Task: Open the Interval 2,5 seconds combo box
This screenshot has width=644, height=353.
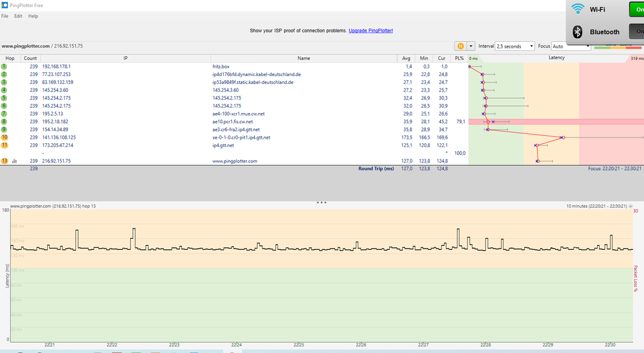Action: (x=515, y=46)
